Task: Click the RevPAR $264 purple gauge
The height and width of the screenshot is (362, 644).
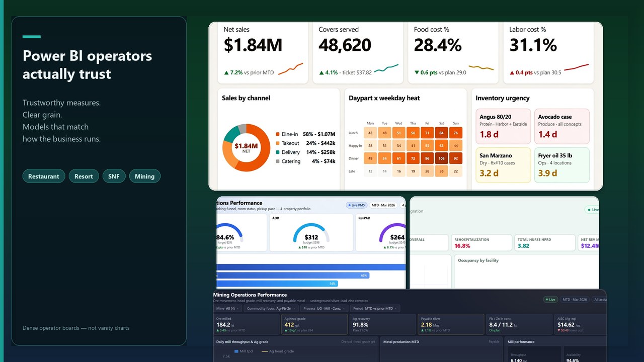Action: (x=392, y=233)
